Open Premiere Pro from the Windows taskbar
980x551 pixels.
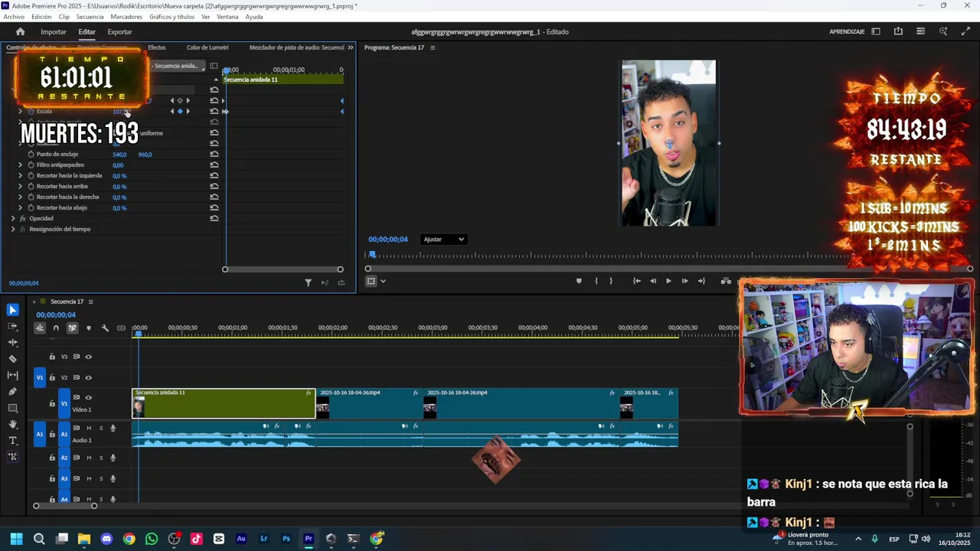[309, 539]
